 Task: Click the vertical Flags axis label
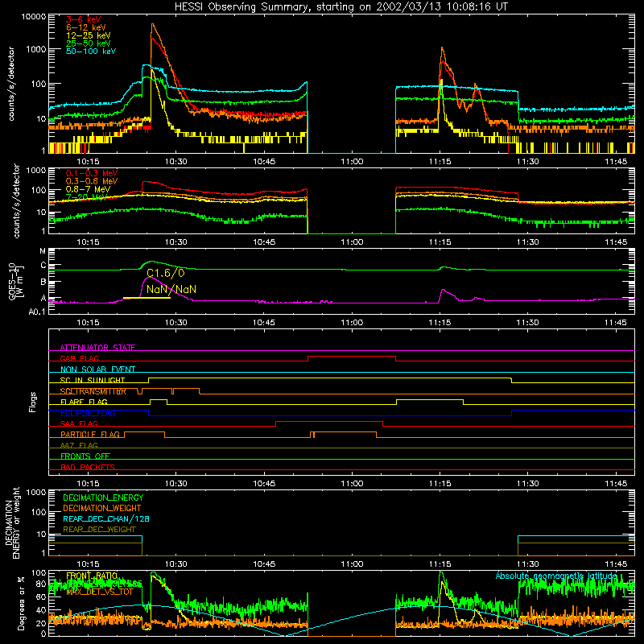pos(33,402)
